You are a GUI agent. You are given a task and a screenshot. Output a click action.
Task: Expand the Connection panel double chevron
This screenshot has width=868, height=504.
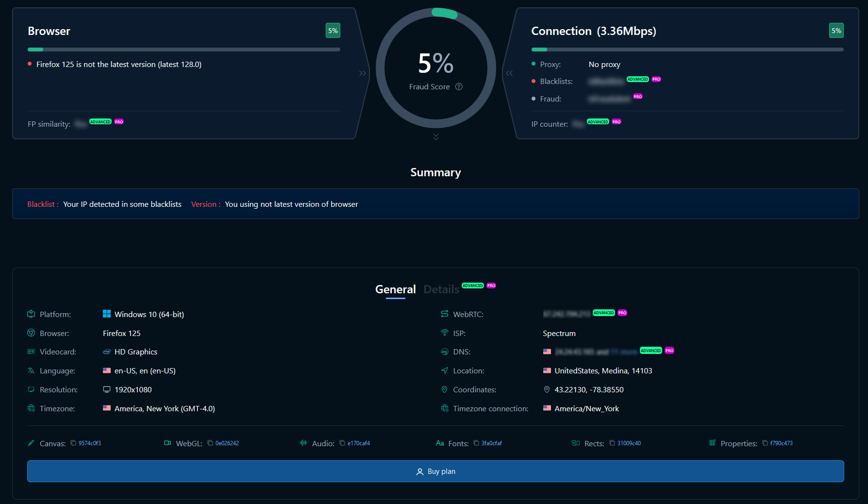pos(509,73)
